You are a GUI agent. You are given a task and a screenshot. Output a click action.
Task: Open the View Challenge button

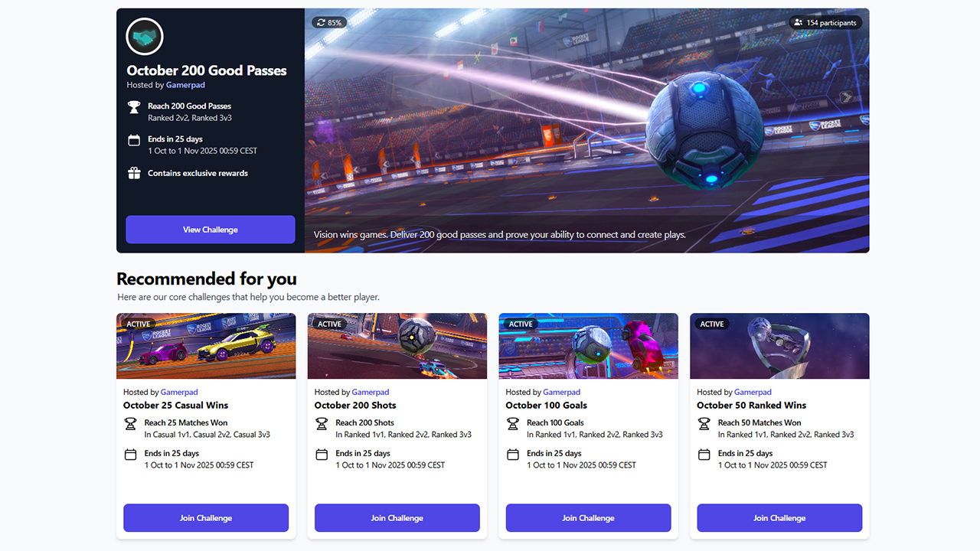click(211, 230)
